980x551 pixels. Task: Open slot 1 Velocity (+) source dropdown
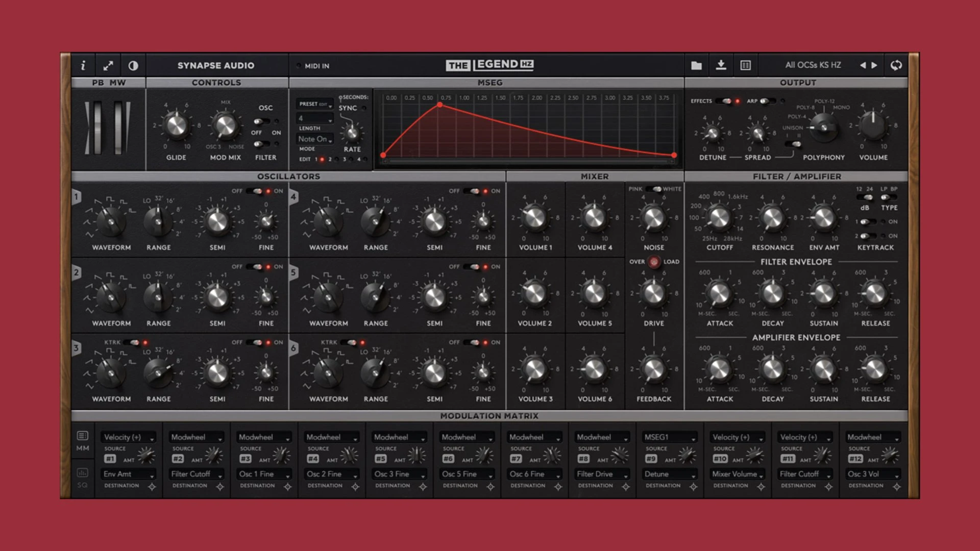coord(128,437)
